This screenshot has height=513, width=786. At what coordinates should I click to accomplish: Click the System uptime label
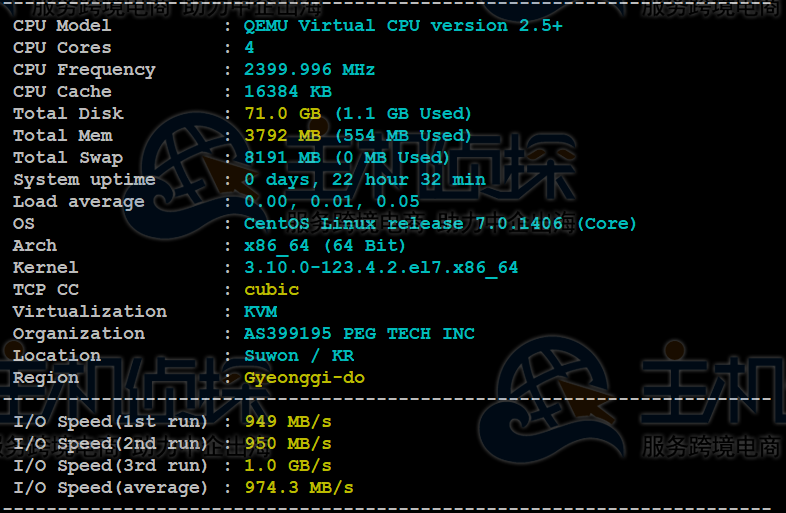click(84, 180)
